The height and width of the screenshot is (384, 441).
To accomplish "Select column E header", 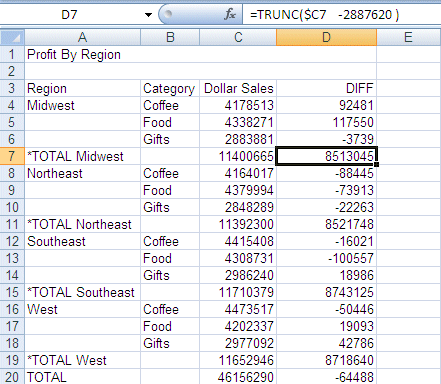I will click(x=409, y=37).
